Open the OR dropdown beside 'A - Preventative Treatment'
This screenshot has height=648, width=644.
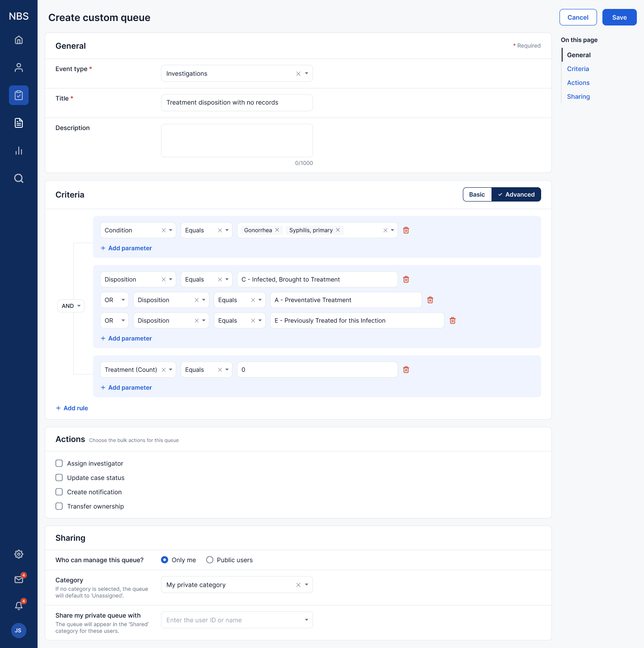pos(114,300)
